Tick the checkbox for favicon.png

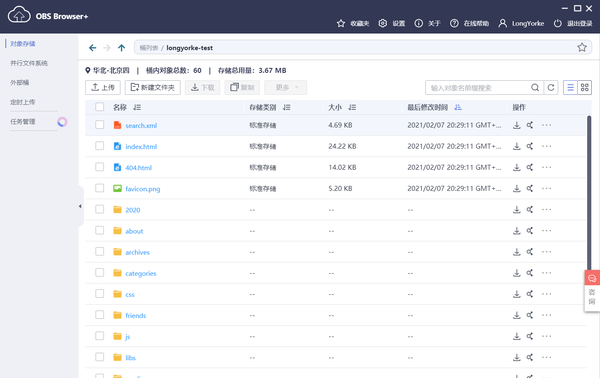click(99, 188)
